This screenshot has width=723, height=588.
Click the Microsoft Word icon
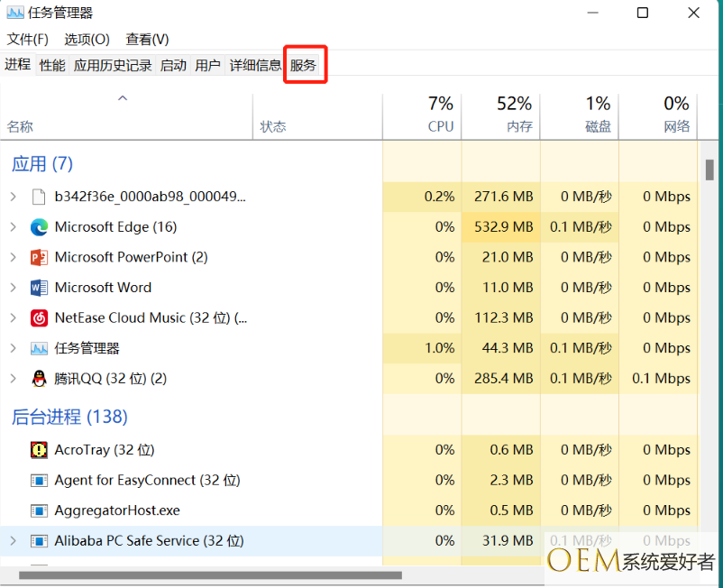click(x=39, y=288)
